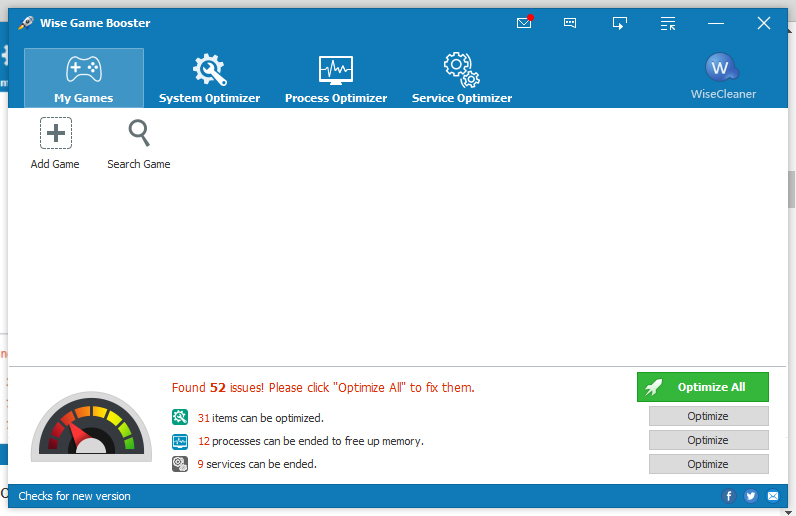
Task: Click Optimize for the 12 processes
Action: 708,440
